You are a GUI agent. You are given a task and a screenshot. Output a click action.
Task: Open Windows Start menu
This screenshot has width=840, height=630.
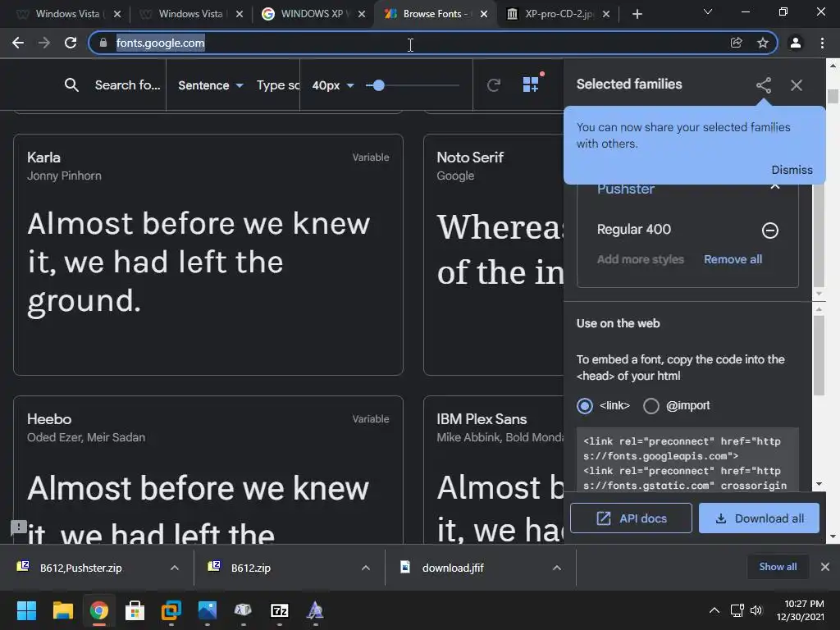pyautogui.click(x=26, y=610)
